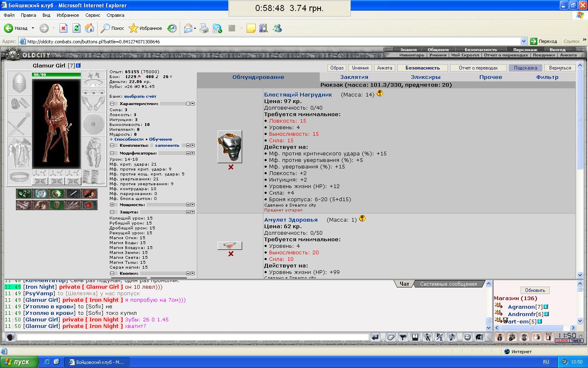588x368 pixels.
Task: Click the Блестящий Нагрудник armor thumbnail
Action: pyautogui.click(x=230, y=147)
